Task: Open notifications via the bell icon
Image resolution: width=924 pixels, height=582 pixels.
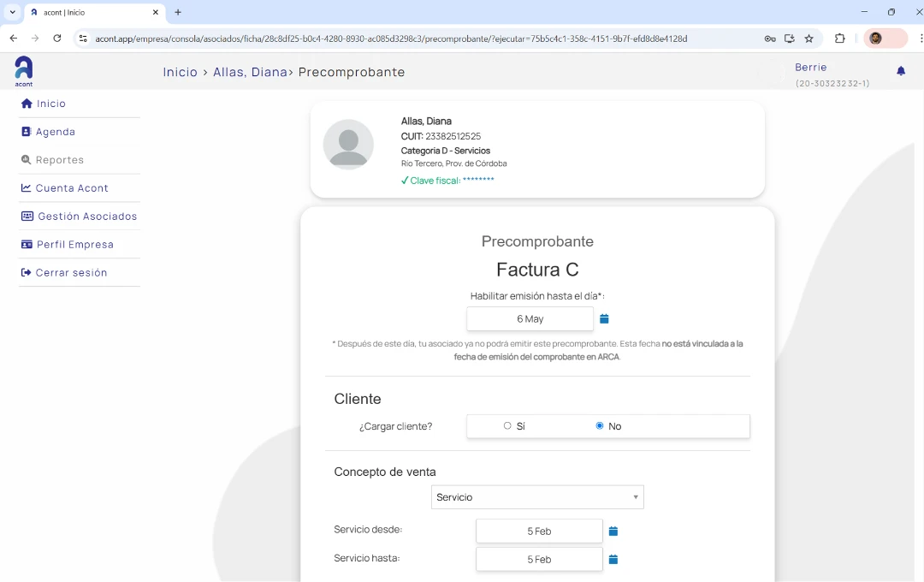Action: click(x=901, y=71)
